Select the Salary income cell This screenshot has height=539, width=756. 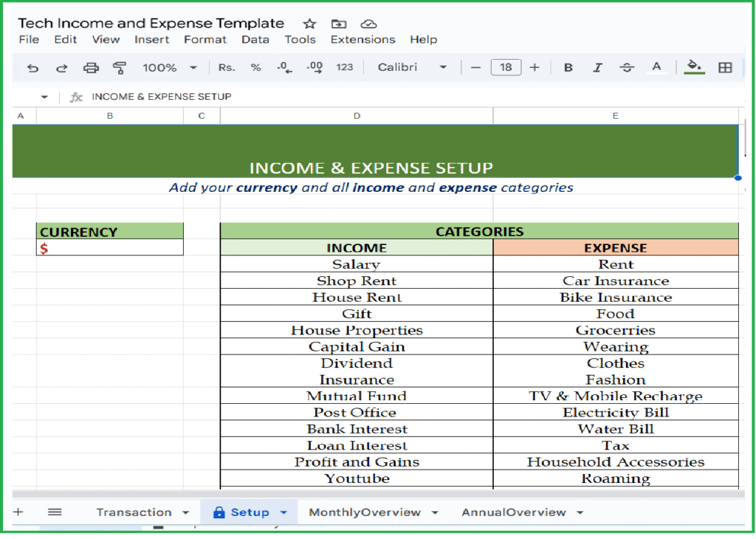[x=357, y=264]
